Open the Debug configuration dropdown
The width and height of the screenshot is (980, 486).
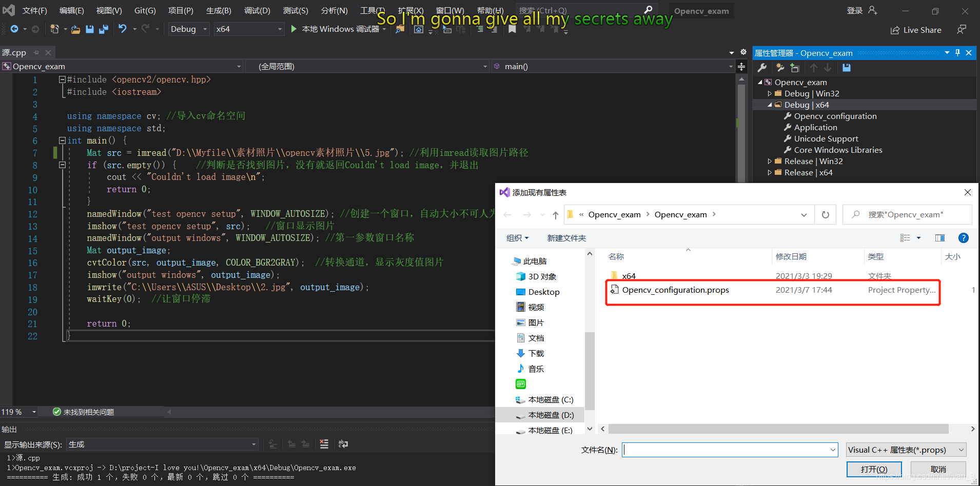[188, 29]
